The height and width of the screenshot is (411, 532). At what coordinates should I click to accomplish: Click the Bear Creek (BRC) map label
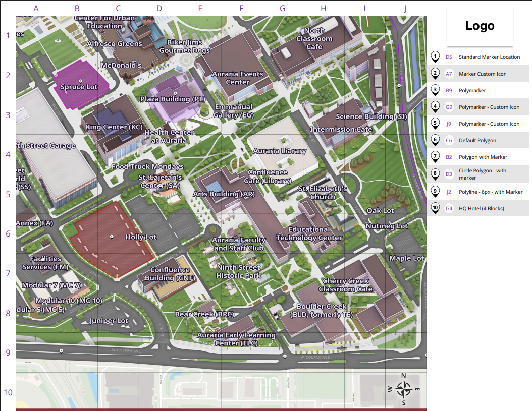click(x=204, y=314)
